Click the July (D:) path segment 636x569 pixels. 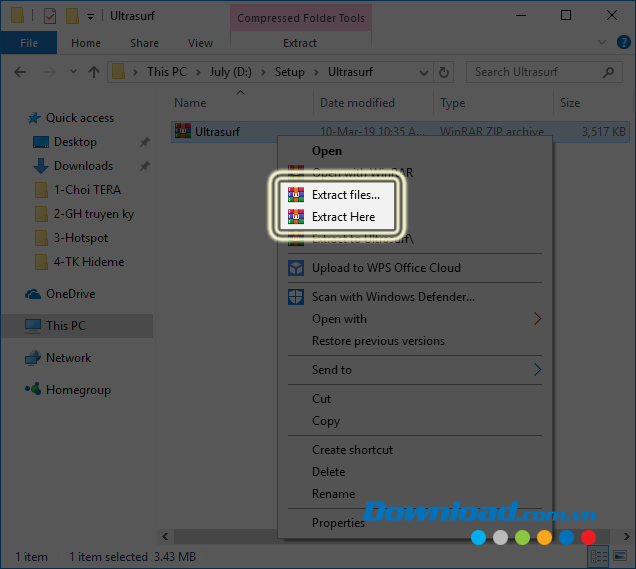pyautogui.click(x=230, y=72)
